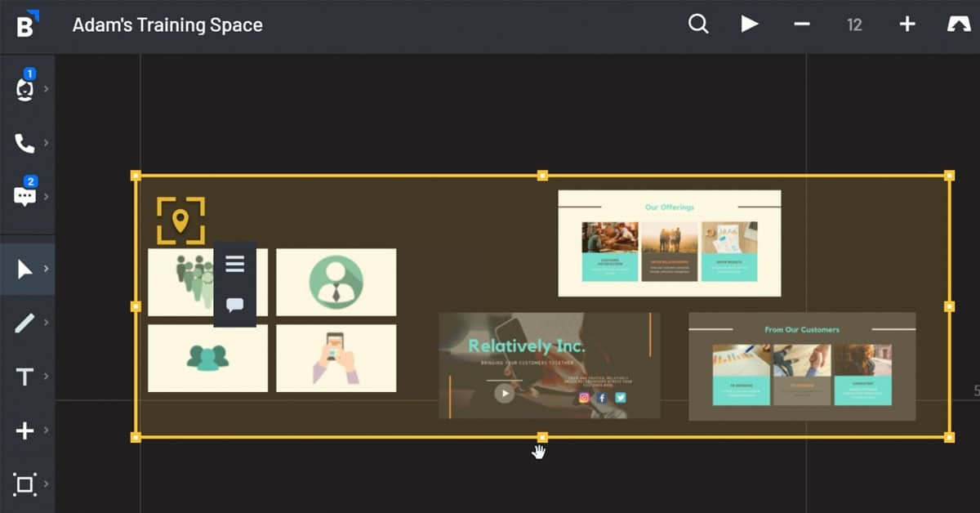Screen dimensions: 980x513
Task: Open the comment bubble on selected canvas
Action: coord(235,306)
